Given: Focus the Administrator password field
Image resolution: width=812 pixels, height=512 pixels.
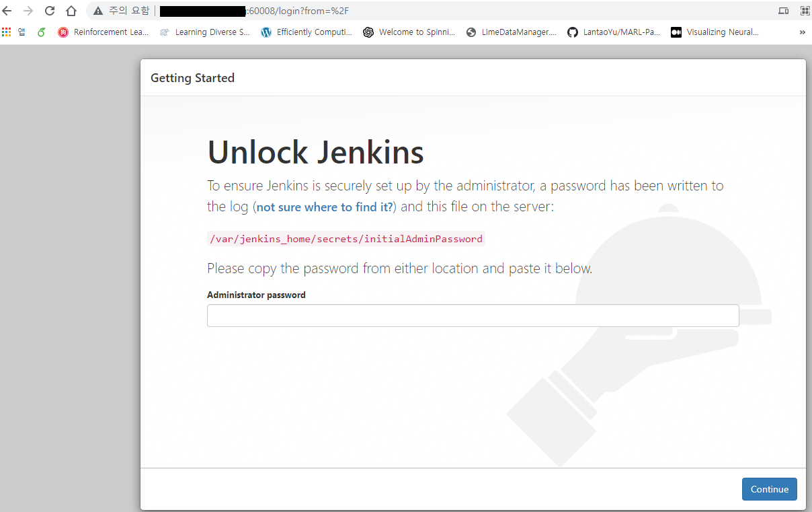Looking at the screenshot, I should click(473, 316).
